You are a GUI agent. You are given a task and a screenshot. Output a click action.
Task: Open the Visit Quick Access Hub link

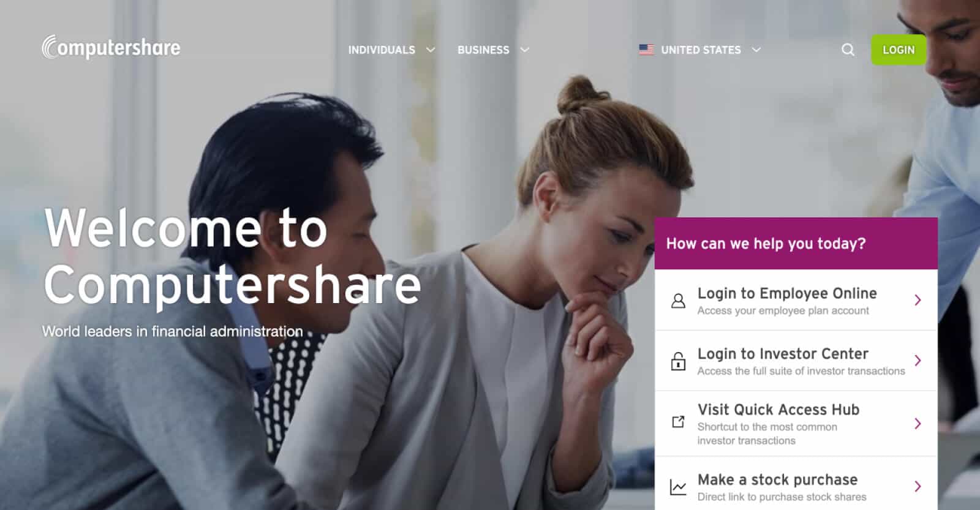[x=796, y=424]
